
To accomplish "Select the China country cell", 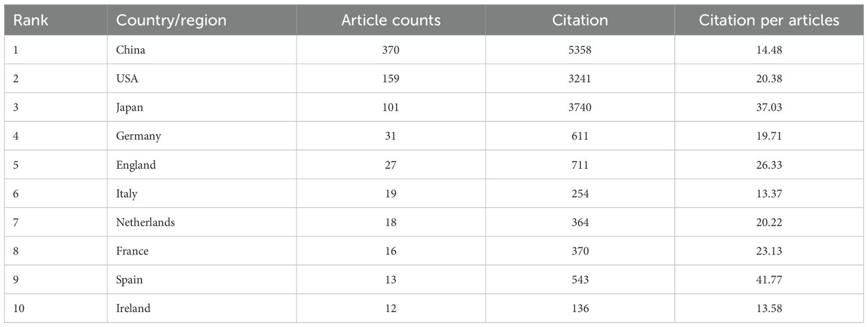I will [131, 50].
